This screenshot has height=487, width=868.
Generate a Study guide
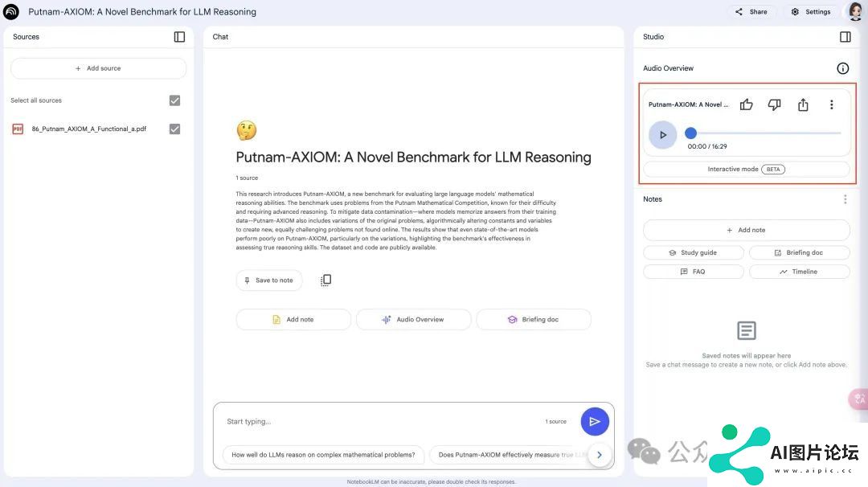pos(693,253)
